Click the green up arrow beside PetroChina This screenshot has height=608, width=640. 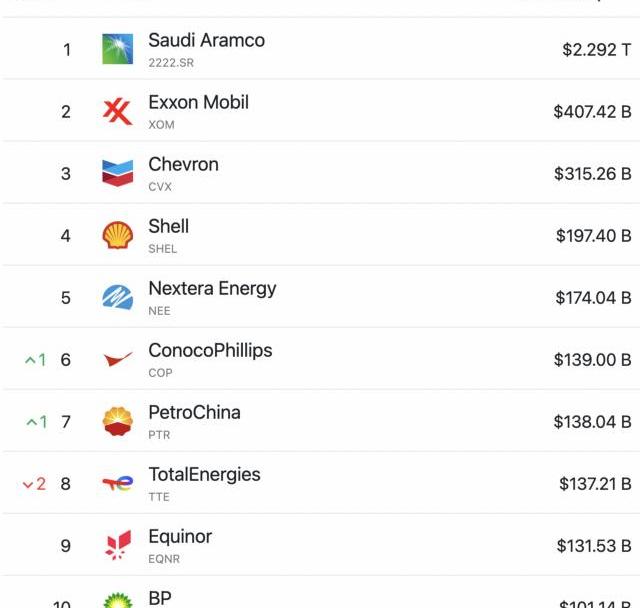coord(30,422)
